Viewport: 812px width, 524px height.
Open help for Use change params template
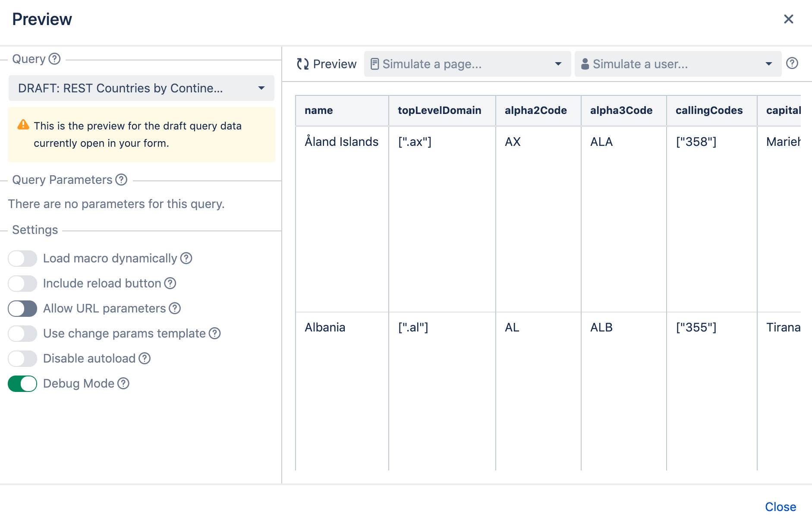pyautogui.click(x=214, y=333)
